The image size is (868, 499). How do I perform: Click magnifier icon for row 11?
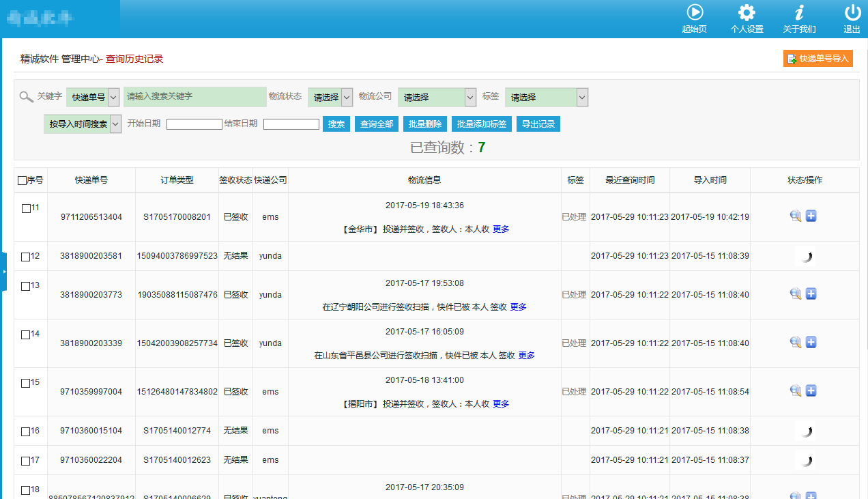click(x=796, y=216)
